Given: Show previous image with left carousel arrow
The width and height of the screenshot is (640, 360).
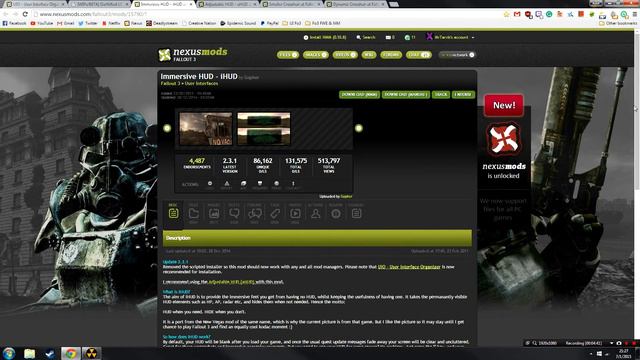Looking at the screenshot, I should 167,128.
